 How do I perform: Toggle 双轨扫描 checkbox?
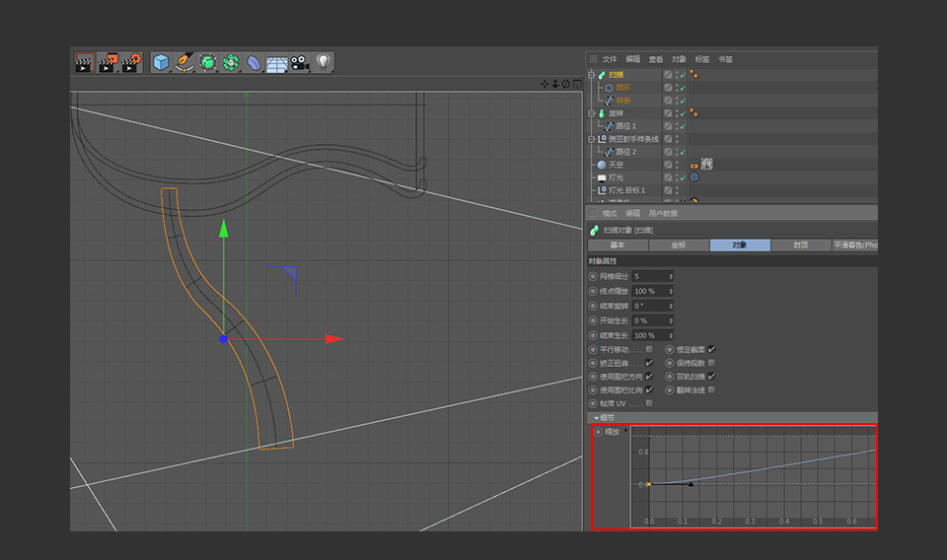pyautogui.click(x=711, y=377)
